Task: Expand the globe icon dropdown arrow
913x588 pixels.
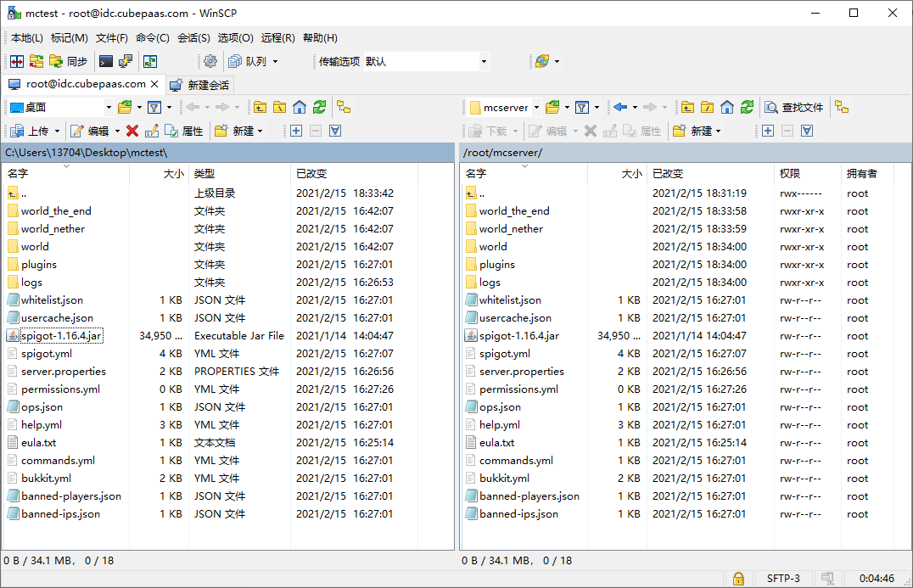Action: [x=557, y=61]
